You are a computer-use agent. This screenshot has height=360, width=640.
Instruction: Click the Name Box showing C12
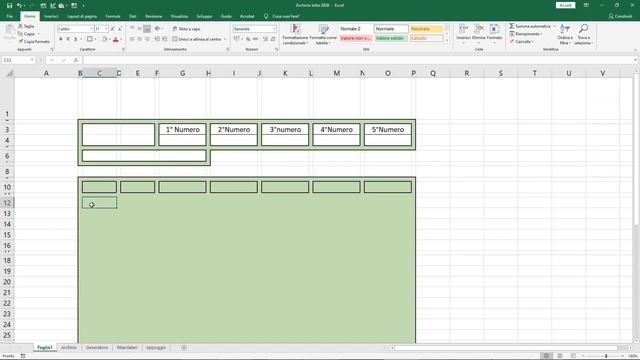(x=18, y=60)
